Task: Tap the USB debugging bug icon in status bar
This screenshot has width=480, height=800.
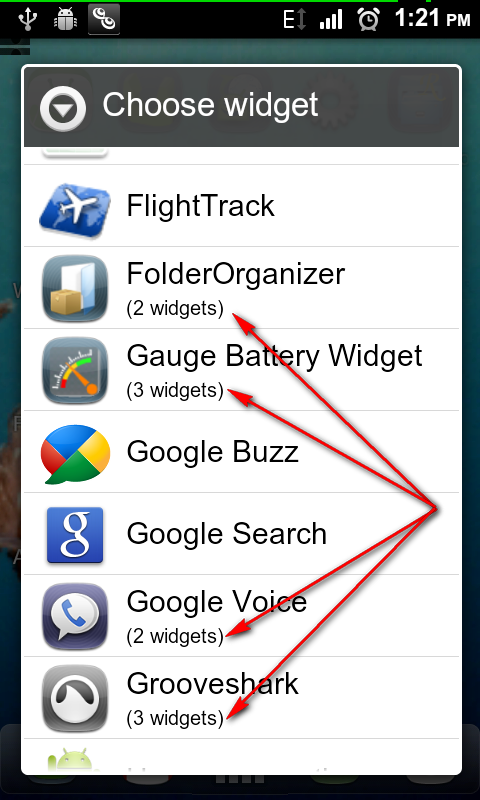Action: [x=65, y=19]
